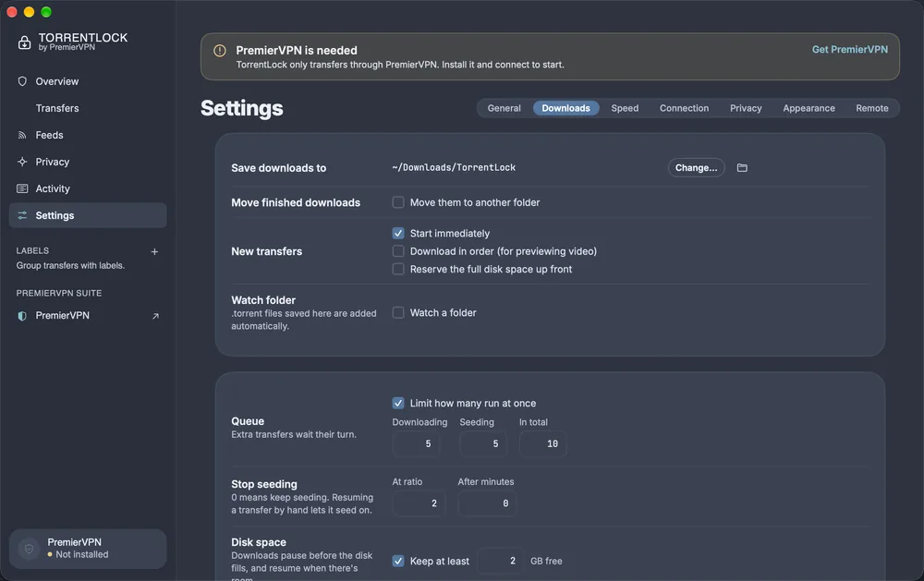Switch to the General tab

click(504, 108)
